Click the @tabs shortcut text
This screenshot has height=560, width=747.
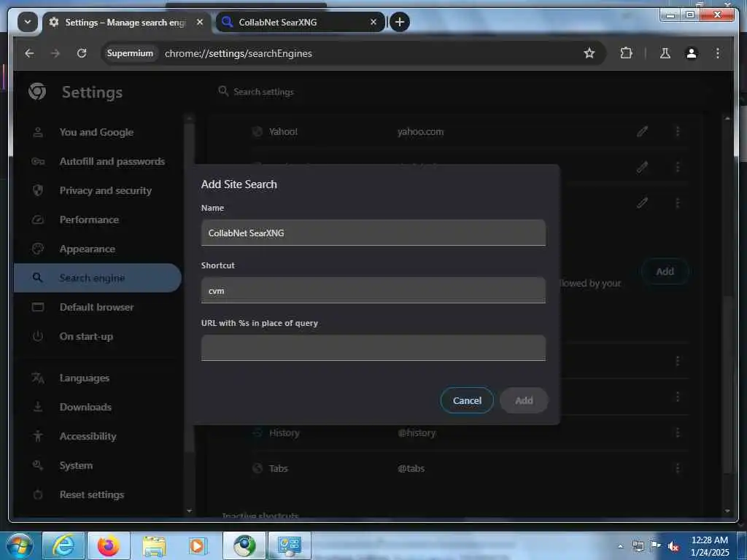click(x=411, y=469)
